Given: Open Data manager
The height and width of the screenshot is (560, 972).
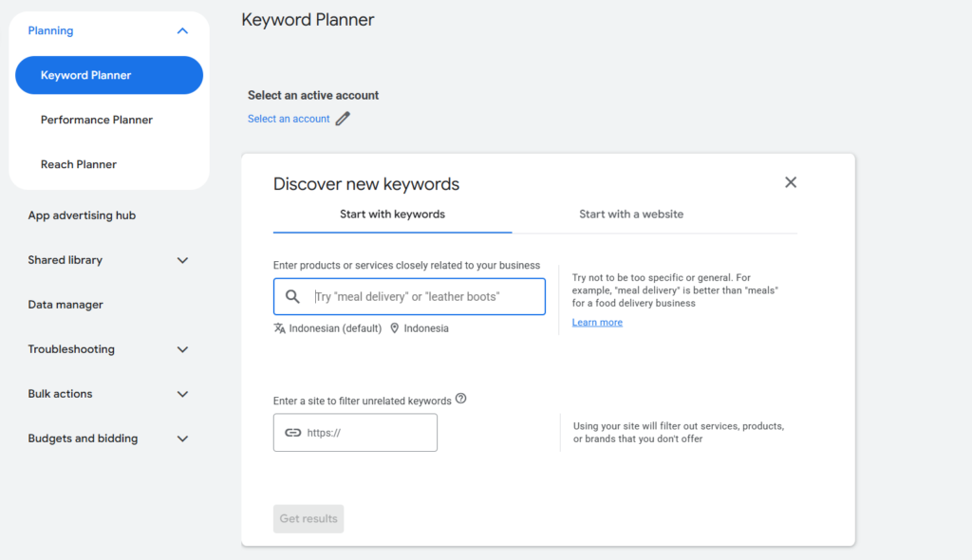Looking at the screenshot, I should click(65, 305).
